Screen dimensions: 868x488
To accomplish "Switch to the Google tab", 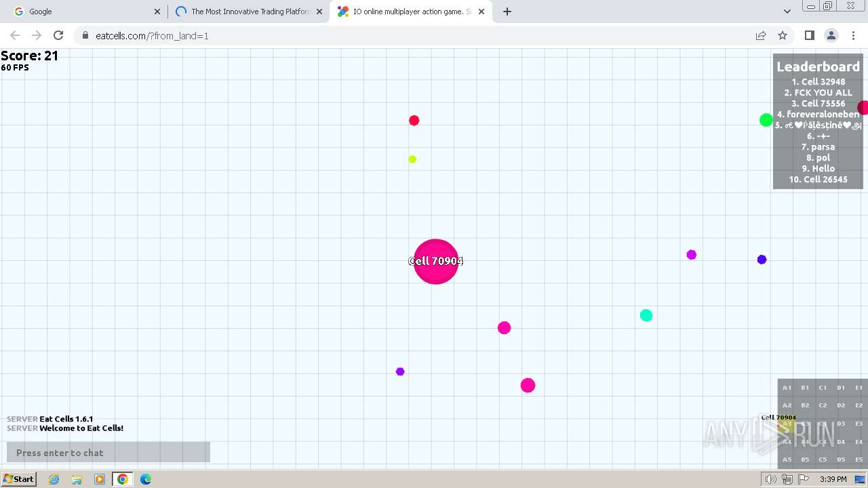I will click(x=87, y=12).
